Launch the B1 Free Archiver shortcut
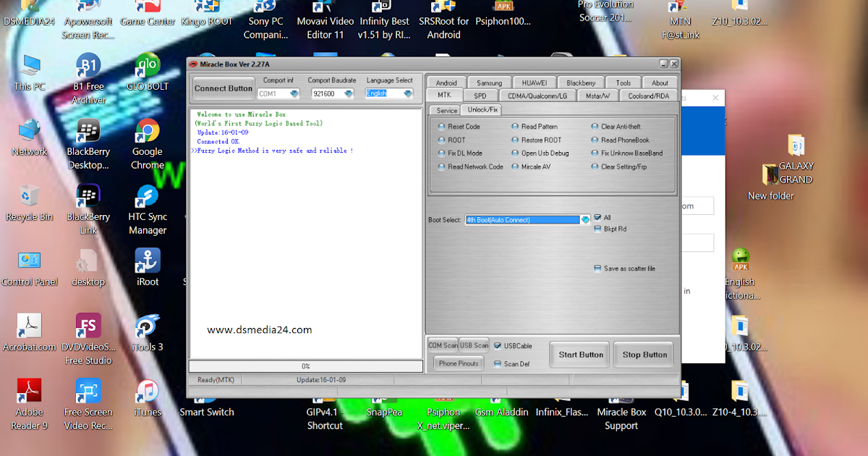Viewport: 868px width, 456px height. (x=88, y=66)
